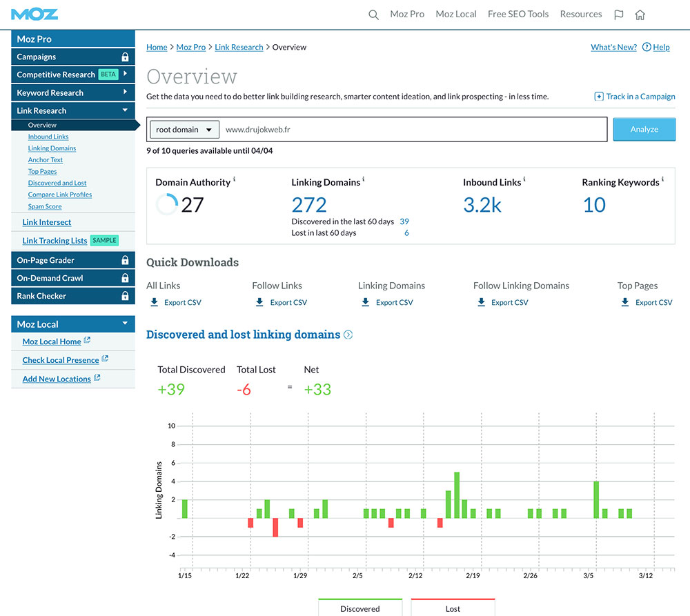
Task: Open Compare Link Profiles sidebar link
Action: (x=60, y=195)
